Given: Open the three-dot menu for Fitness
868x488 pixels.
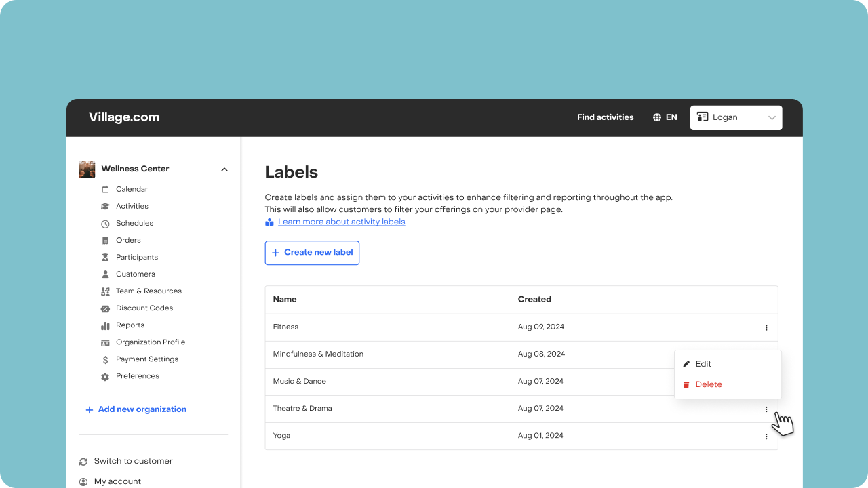Looking at the screenshot, I should coord(766,328).
